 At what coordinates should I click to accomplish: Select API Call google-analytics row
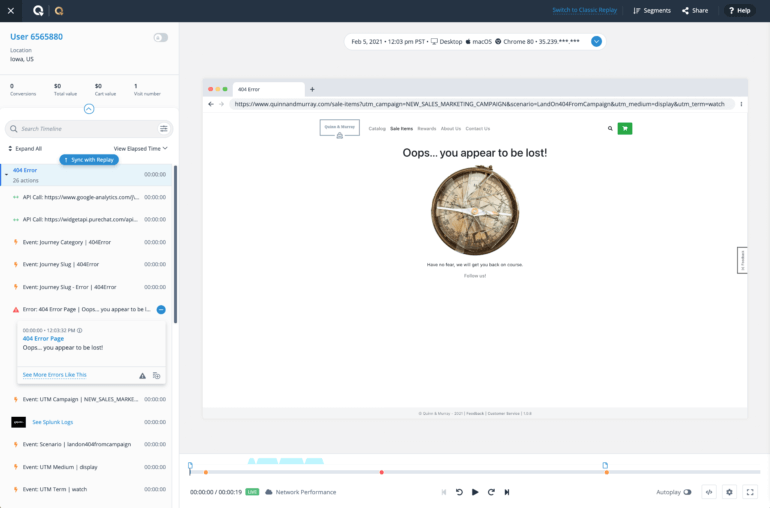coord(88,197)
